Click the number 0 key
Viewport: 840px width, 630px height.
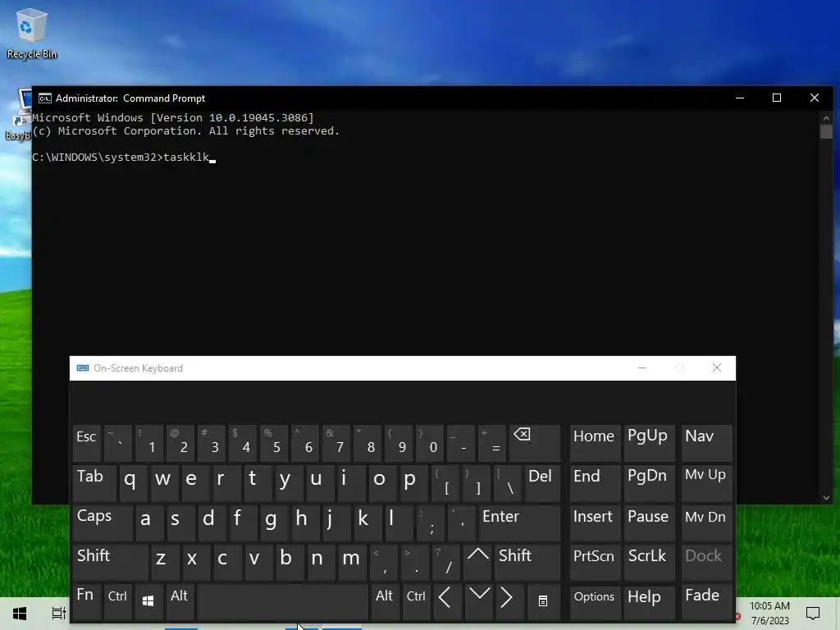click(430, 442)
